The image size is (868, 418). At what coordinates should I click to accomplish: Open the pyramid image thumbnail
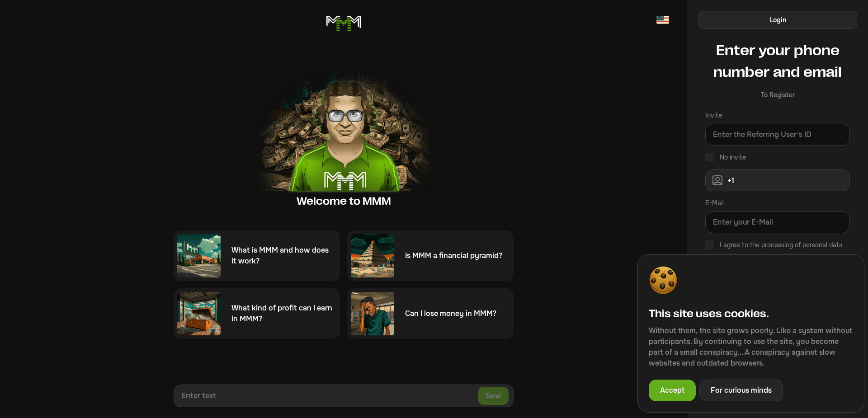pos(373,256)
